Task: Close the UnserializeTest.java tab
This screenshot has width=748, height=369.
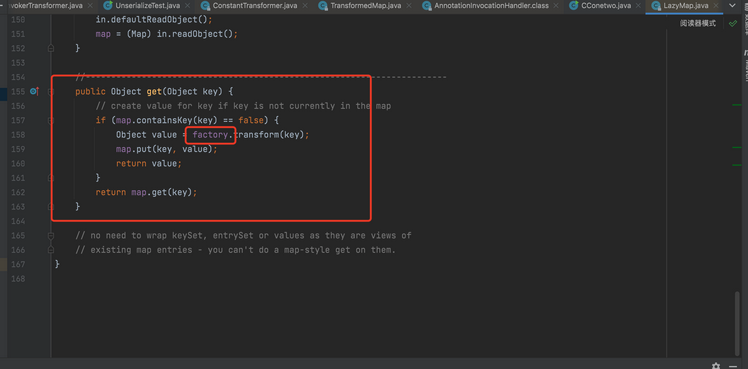Action: coord(187,6)
